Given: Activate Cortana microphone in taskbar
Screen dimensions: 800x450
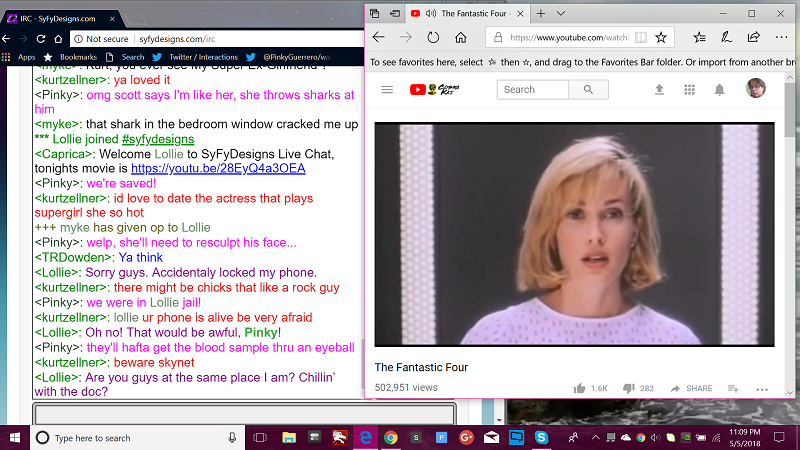Looking at the screenshot, I should pyautogui.click(x=232, y=438).
